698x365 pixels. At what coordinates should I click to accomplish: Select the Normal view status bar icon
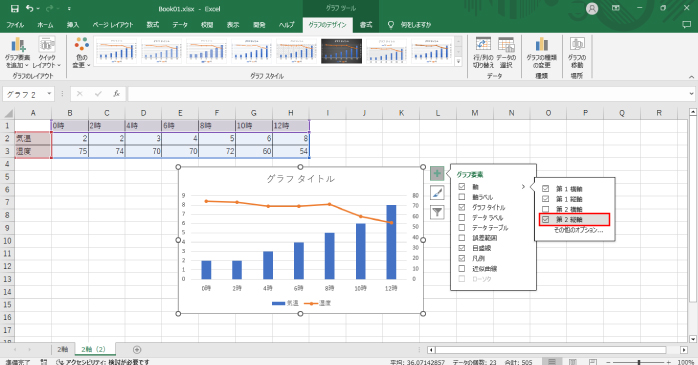552,362
